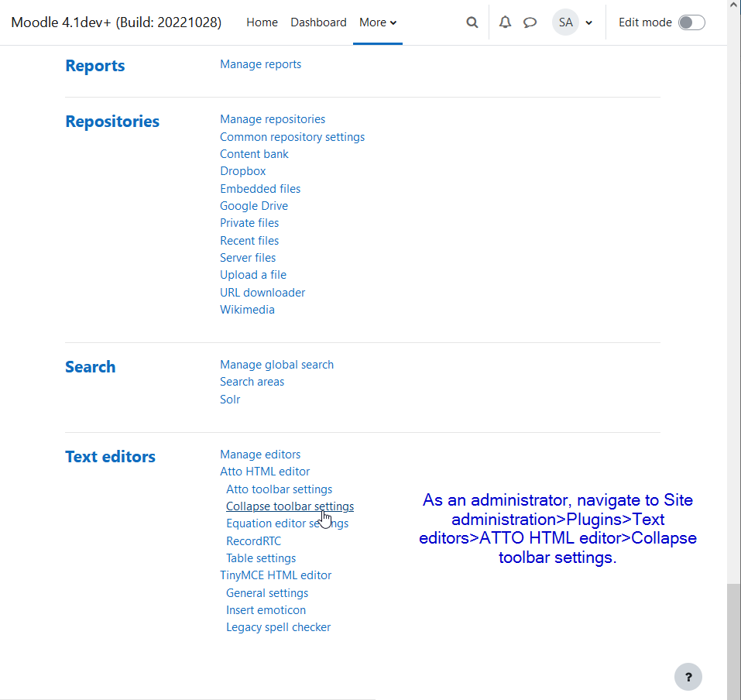
Task: Open Common repository settings link
Action: click(292, 137)
